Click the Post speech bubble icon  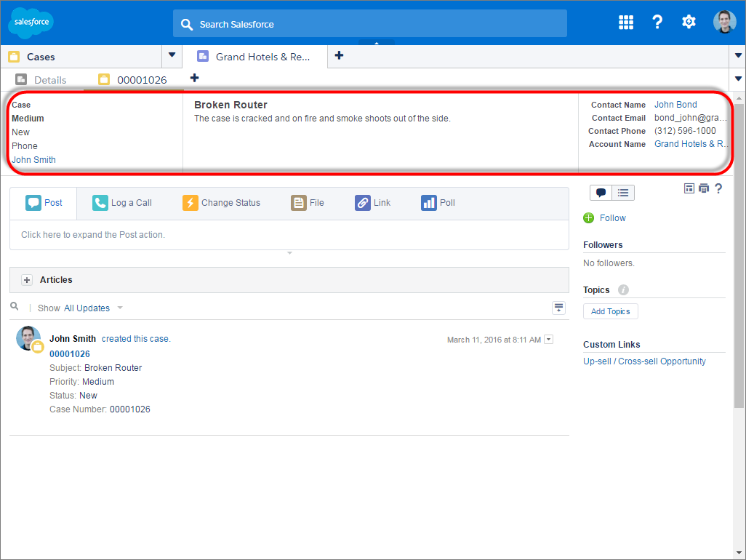pos(33,203)
